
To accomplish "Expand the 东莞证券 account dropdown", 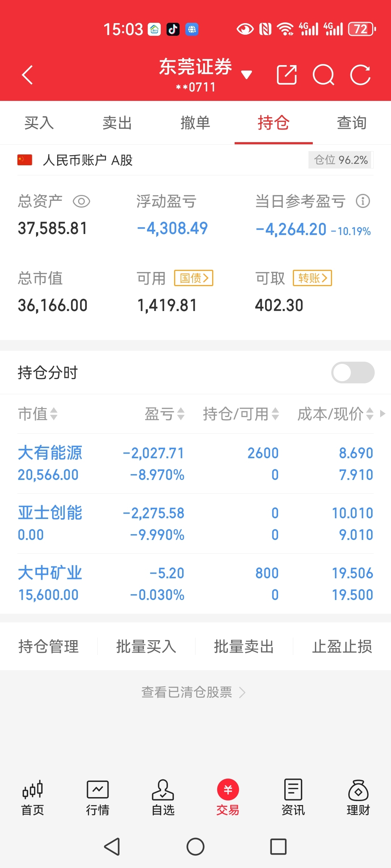I will click(247, 75).
